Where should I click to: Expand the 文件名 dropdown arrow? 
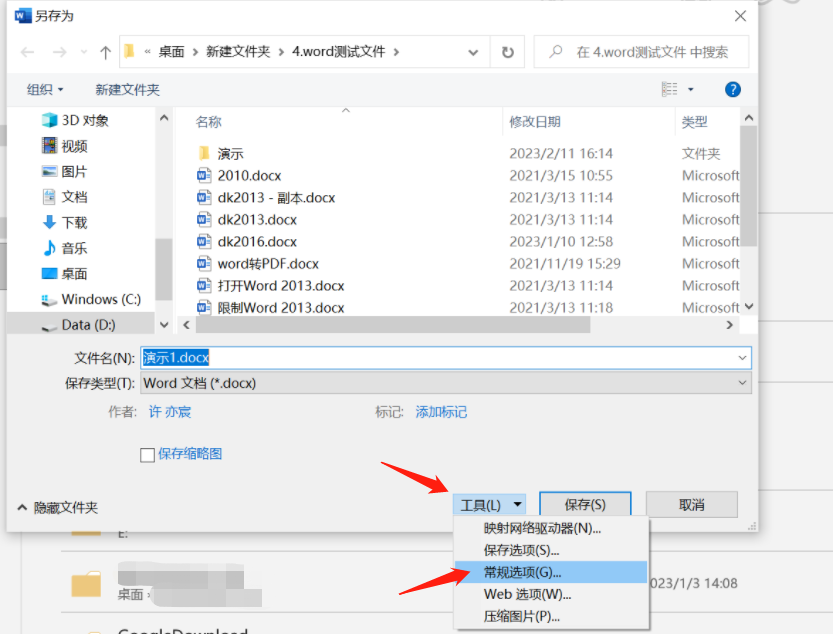coord(742,358)
